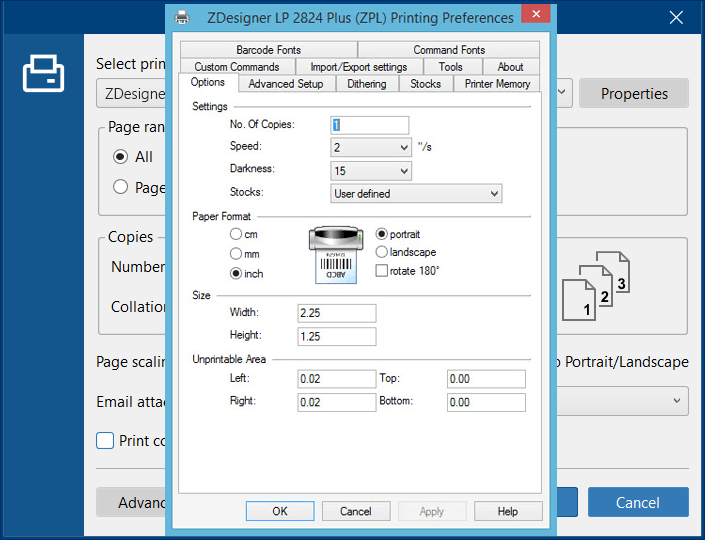
Task: Open the Tools tab
Action: [451, 67]
